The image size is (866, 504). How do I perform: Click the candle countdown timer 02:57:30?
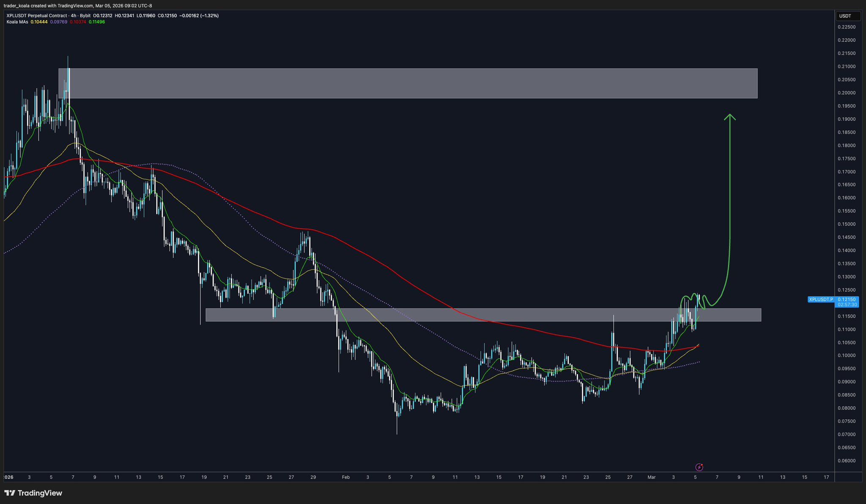847,305
